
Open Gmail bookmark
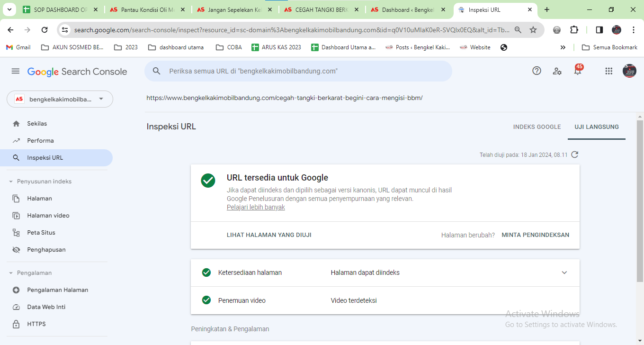click(x=18, y=47)
